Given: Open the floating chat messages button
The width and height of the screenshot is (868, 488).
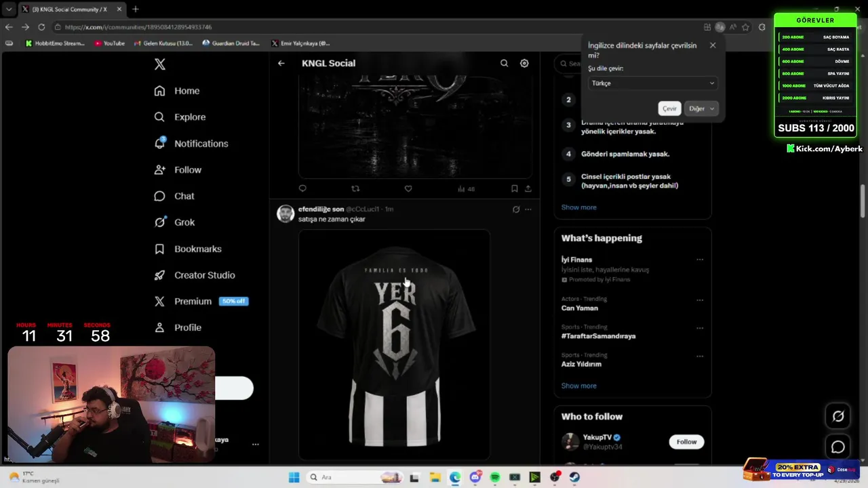Looking at the screenshot, I should 838,447.
